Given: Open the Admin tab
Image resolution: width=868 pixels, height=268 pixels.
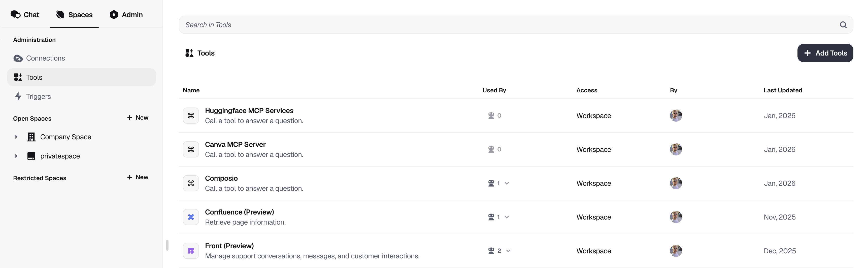Looking at the screenshot, I should click(126, 15).
